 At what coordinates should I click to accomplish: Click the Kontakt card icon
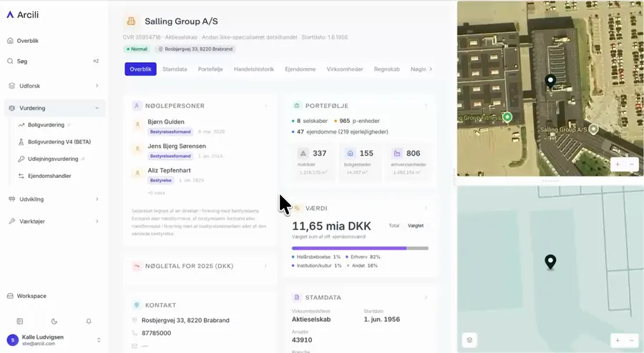coord(137,305)
